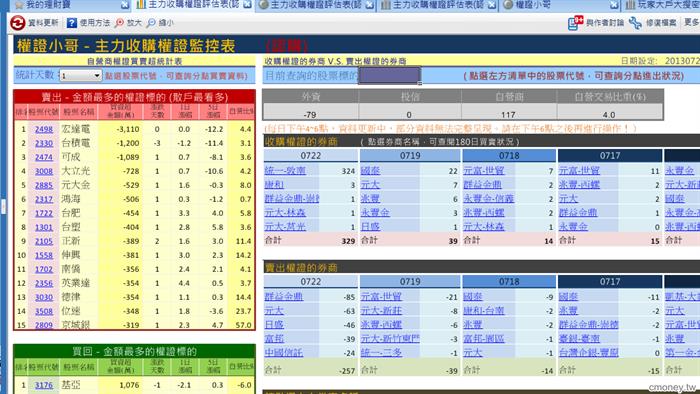Click broker 永豐金 with value 3
This screenshot has height=394, width=700.
[375, 213]
